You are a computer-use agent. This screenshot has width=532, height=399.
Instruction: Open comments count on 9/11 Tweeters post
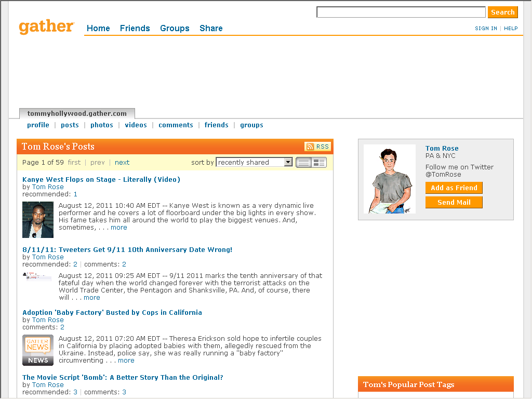pyautogui.click(x=124, y=264)
